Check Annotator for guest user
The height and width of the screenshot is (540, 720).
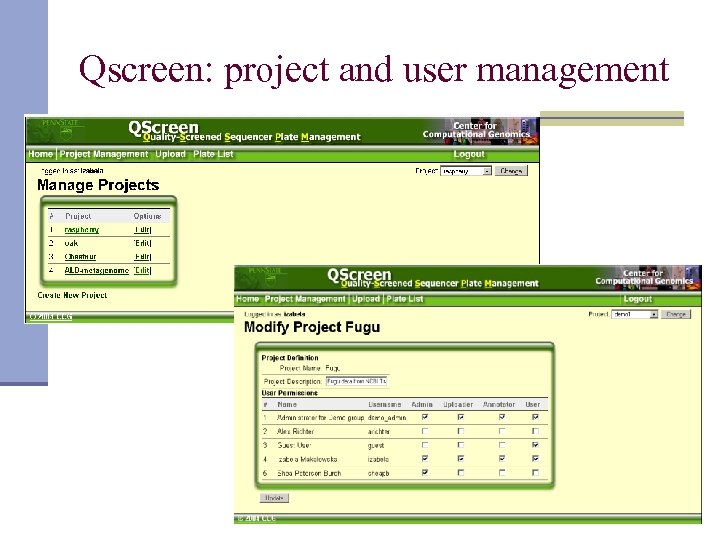(x=502, y=445)
